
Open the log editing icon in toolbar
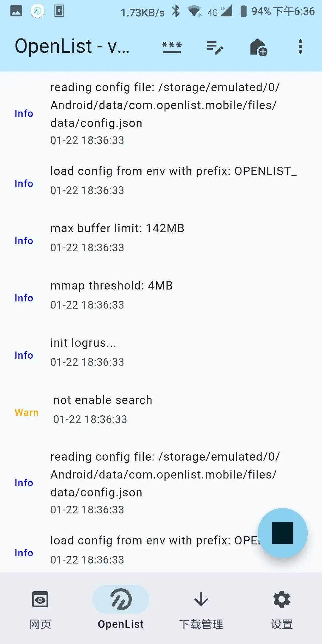tap(215, 47)
